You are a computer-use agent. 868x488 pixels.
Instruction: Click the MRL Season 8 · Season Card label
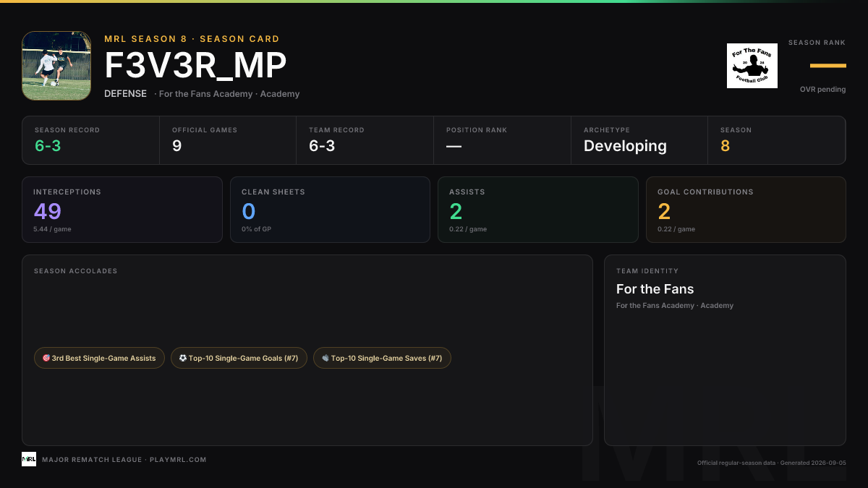[192, 39]
